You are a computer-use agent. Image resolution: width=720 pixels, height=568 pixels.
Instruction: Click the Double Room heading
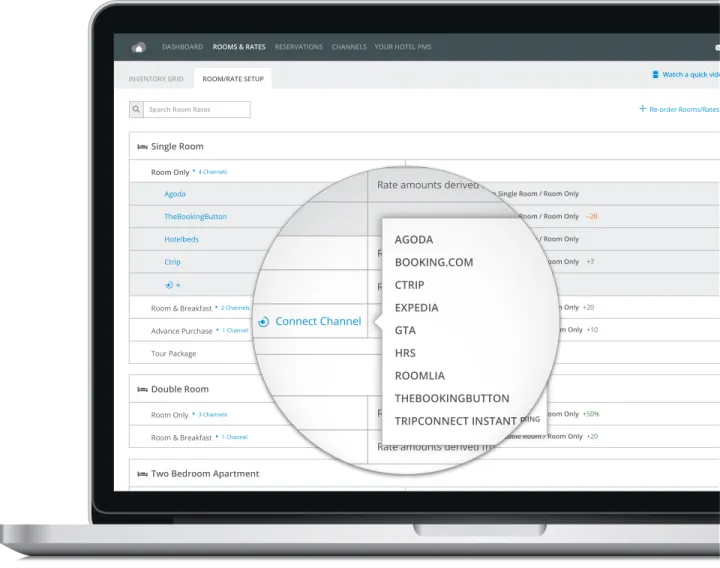click(180, 389)
